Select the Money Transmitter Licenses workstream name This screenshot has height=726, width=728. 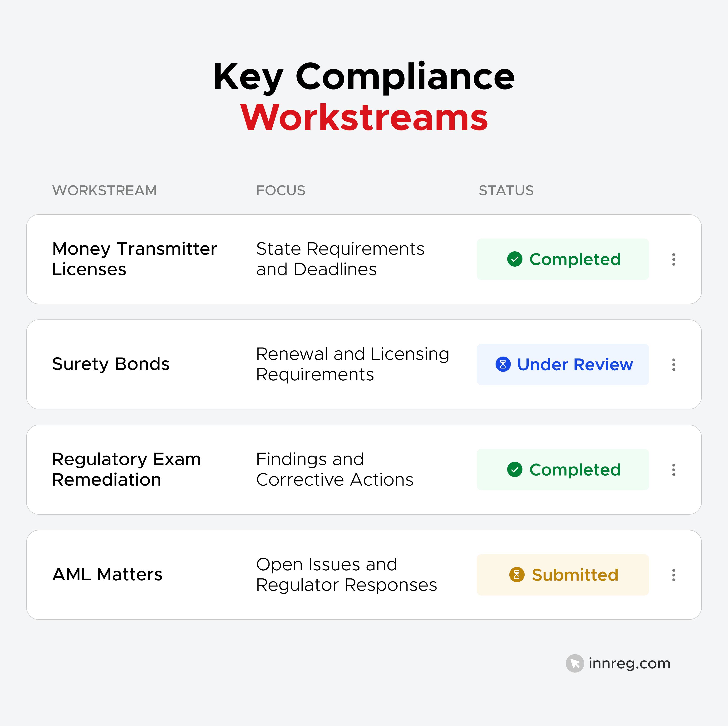[134, 259]
